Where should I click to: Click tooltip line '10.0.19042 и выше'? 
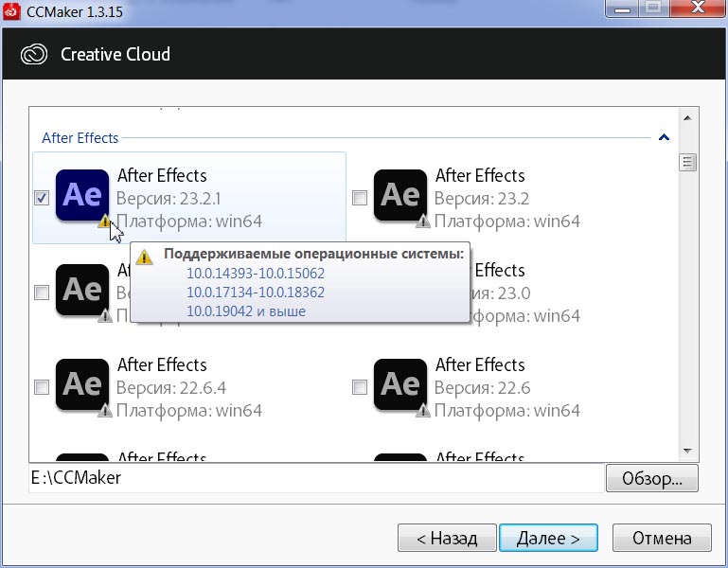tap(246, 311)
